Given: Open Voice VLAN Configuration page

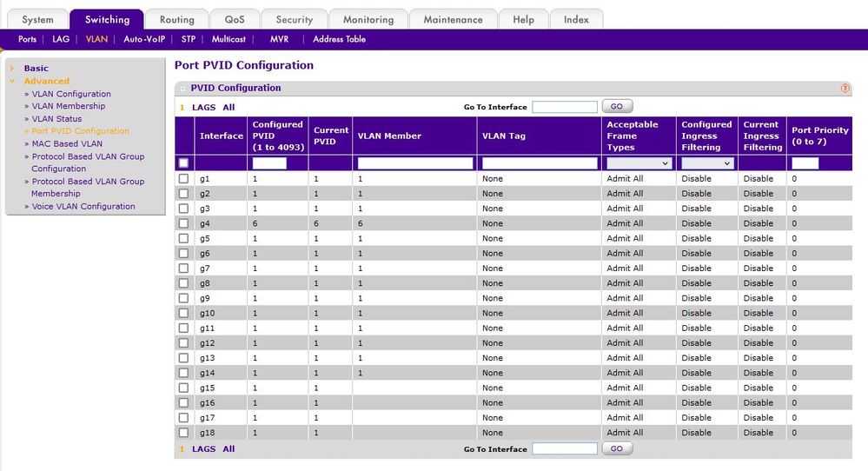Looking at the screenshot, I should [83, 206].
